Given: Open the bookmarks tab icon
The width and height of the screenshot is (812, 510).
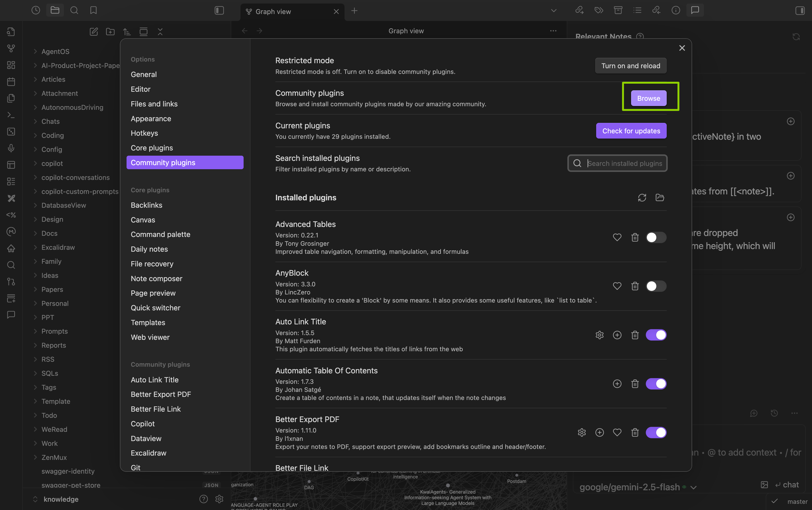Looking at the screenshot, I should [x=93, y=10].
